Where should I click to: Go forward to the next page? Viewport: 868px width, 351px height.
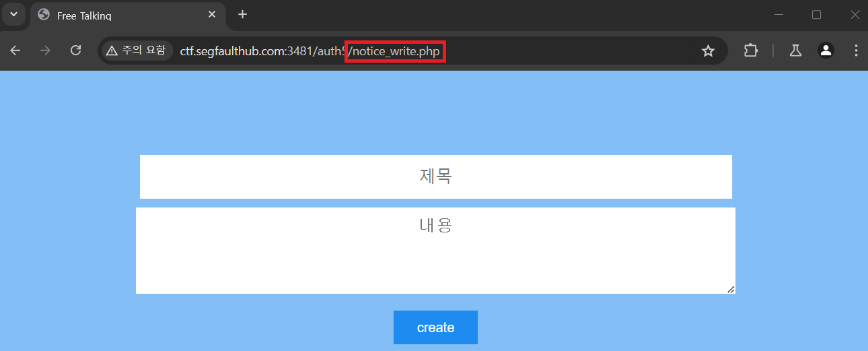[x=46, y=51]
